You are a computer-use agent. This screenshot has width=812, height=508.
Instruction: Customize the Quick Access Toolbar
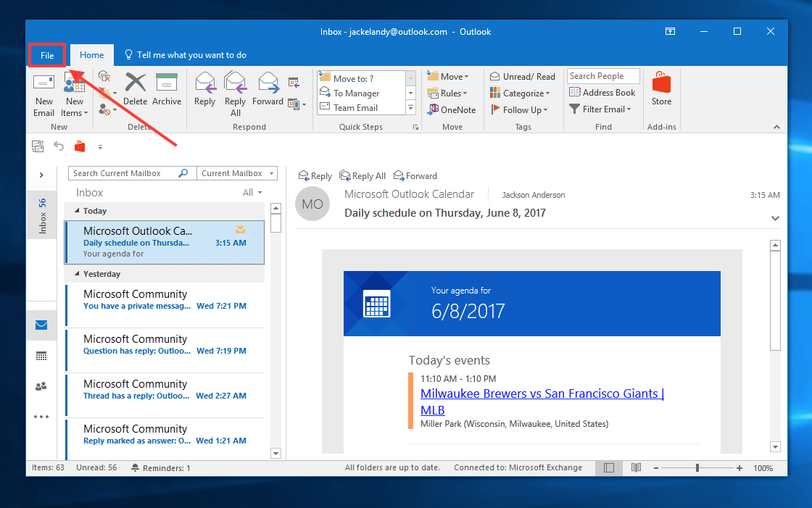coord(100,147)
